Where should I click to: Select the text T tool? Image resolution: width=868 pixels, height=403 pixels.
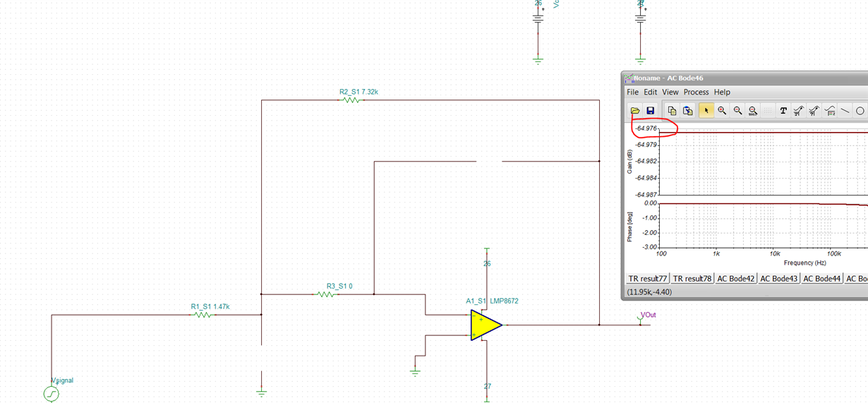click(783, 111)
